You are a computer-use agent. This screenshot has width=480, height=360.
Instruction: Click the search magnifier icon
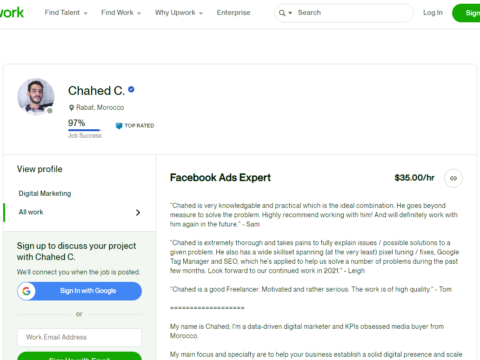pyautogui.click(x=282, y=13)
